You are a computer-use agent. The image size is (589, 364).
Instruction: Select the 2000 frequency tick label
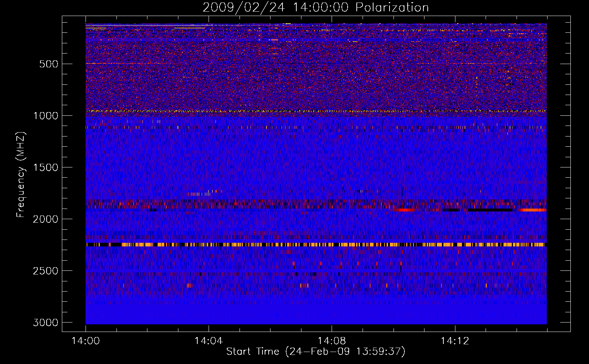point(46,219)
